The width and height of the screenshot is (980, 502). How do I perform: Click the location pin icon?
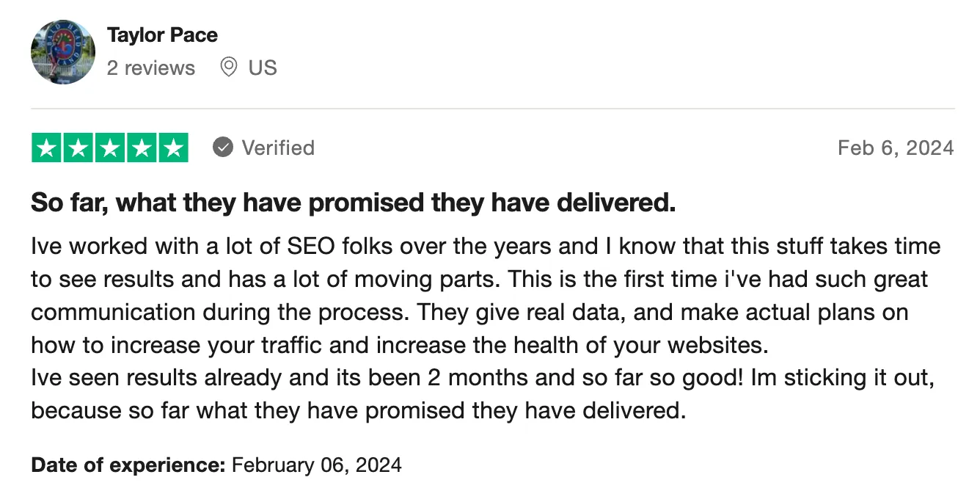click(x=229, y=68)
